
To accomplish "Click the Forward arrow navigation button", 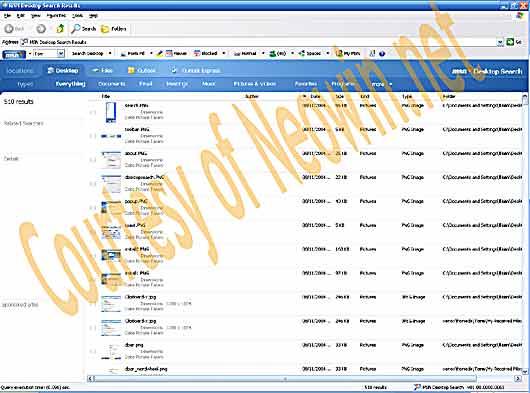I will (41, 29).
